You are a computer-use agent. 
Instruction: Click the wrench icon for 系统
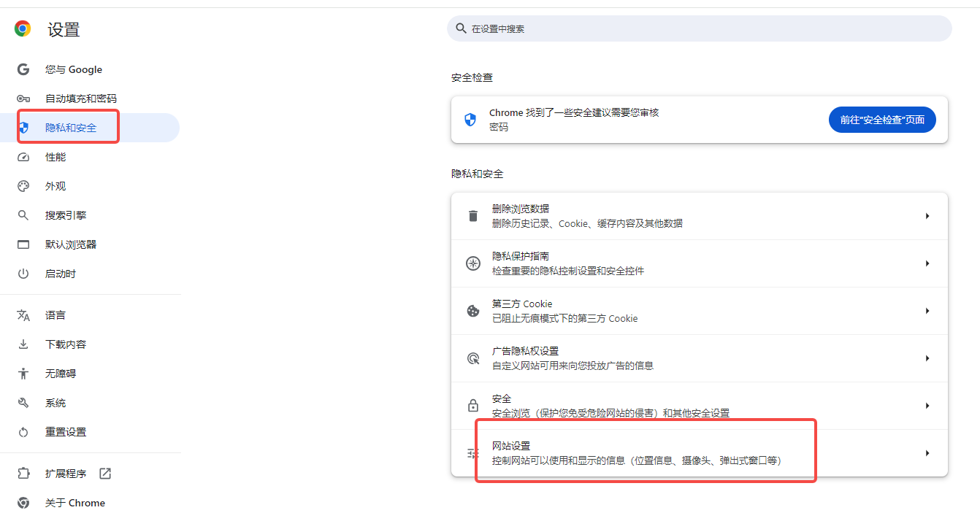click(x=23, y=403)
